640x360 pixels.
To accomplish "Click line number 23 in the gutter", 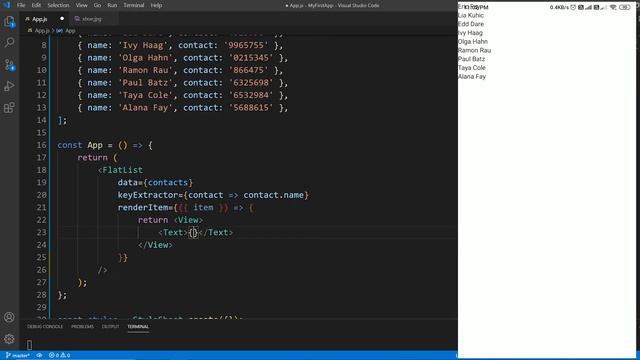I will pyautogui.click(x=42, y=232).
